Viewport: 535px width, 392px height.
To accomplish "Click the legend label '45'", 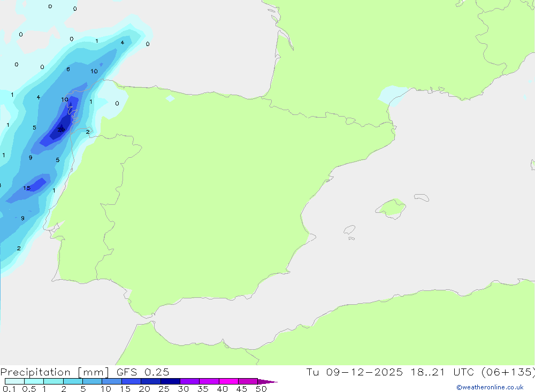I will pos(242,389).
